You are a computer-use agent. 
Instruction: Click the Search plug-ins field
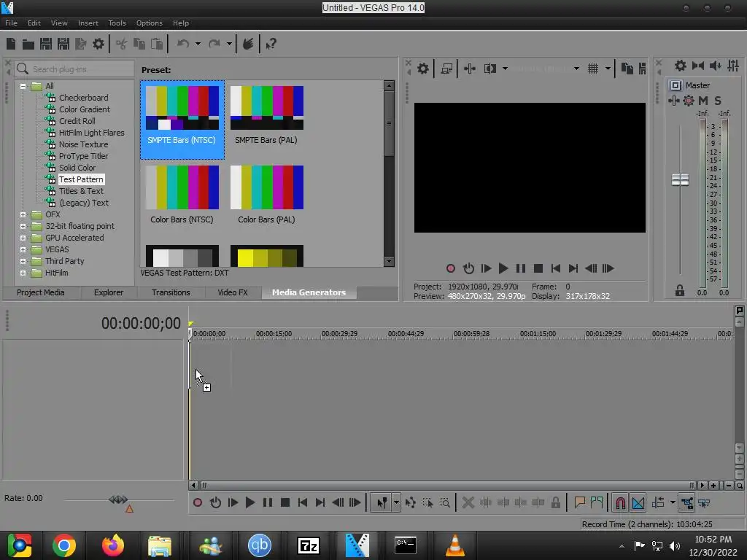click(74, 69)
